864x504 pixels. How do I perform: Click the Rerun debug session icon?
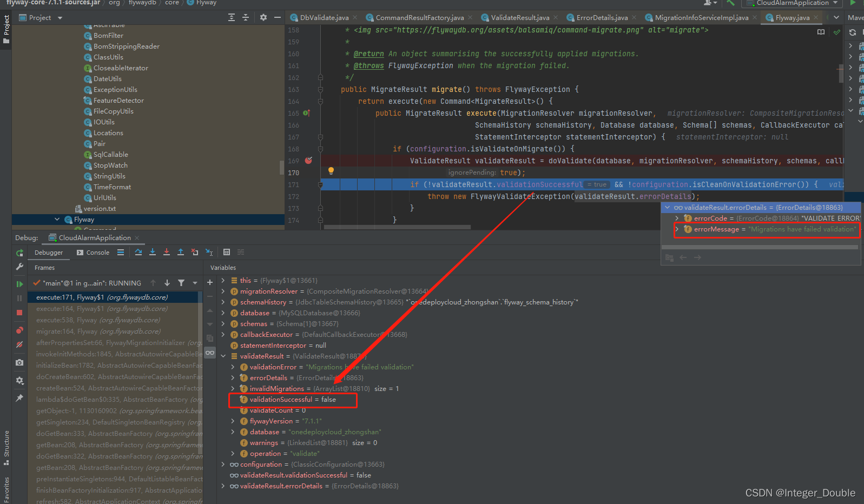point(19,253)
